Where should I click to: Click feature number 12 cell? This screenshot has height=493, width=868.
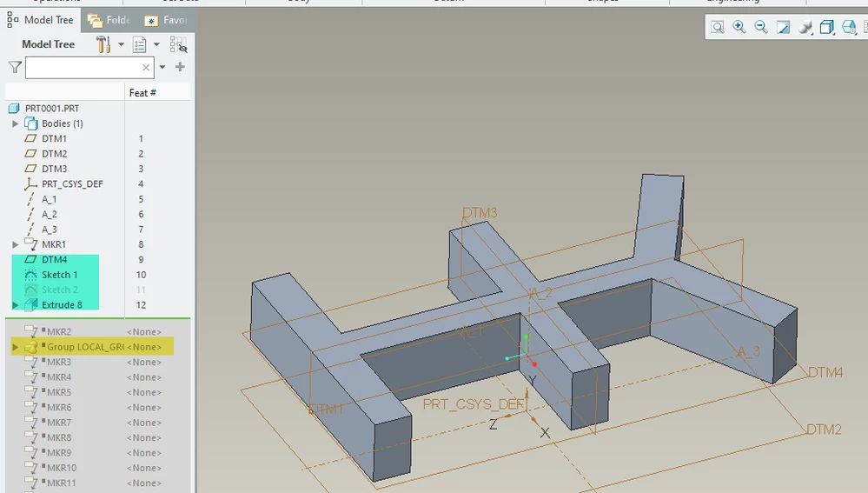pos(141,304)
